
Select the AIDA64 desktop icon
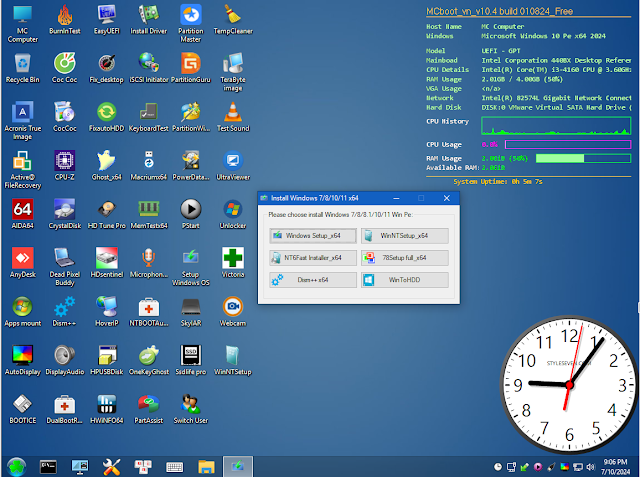point(22,209)
